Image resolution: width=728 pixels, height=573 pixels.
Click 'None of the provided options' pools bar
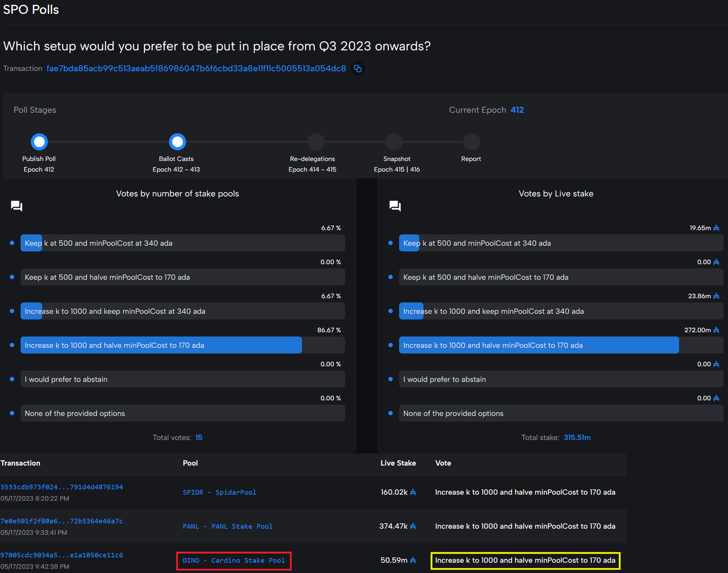[183, 413]
